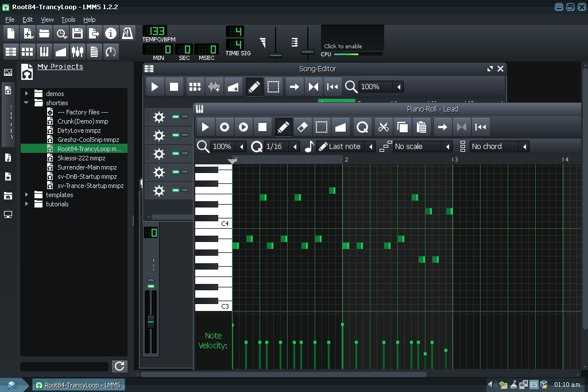Click the Piano-Roll paste icon
The height and width of the screenshot is (392, 588).
(421, 127)
